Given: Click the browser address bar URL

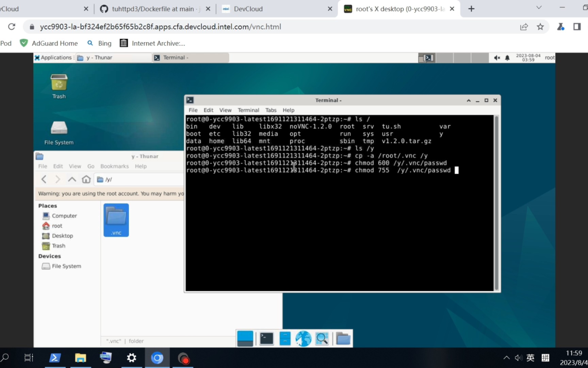Looking at the screenshot, I should (160, 27).
